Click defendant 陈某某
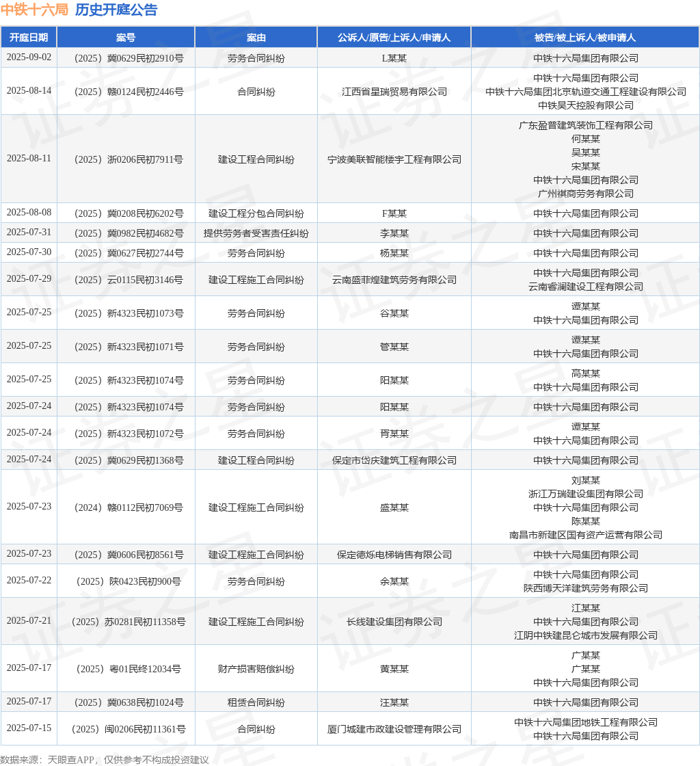Viewport: 700px width, 766px height. tap(586, 521)
